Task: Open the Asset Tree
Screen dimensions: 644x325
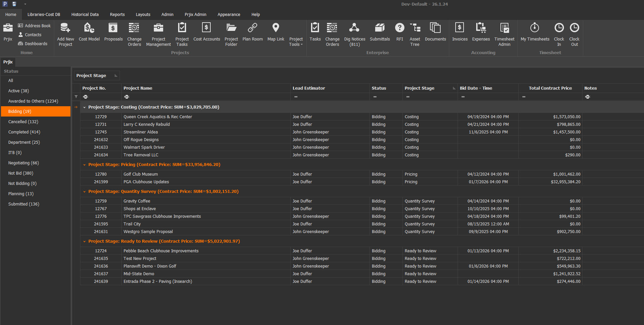Action: point(415,33)
